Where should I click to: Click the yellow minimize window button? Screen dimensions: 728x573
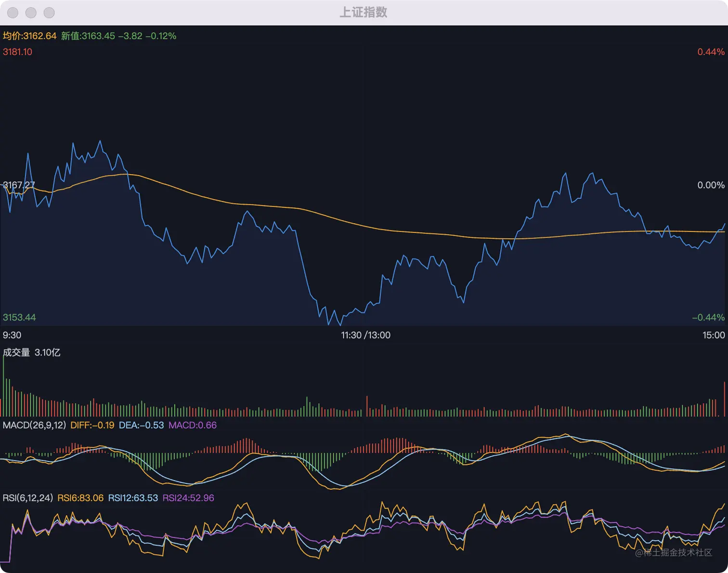(x=31, y=13)
